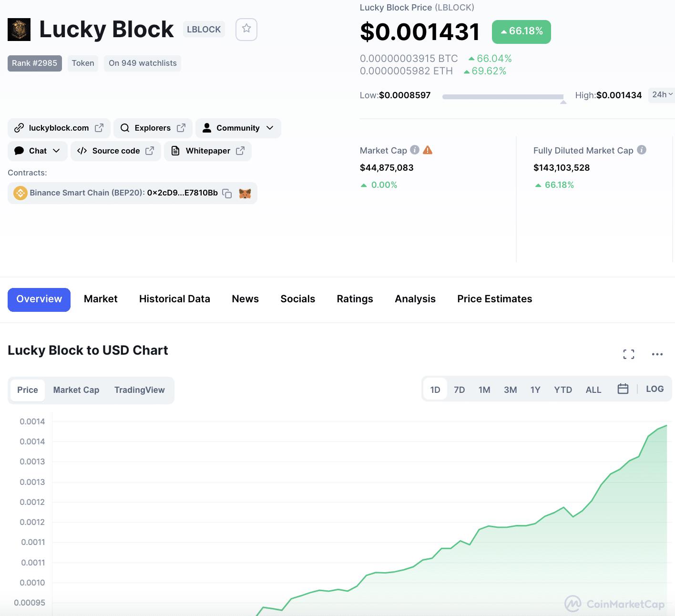Click the 24h low-high price range bar
This screenshot has width=675, height=616.
click(x=503, y=97)
